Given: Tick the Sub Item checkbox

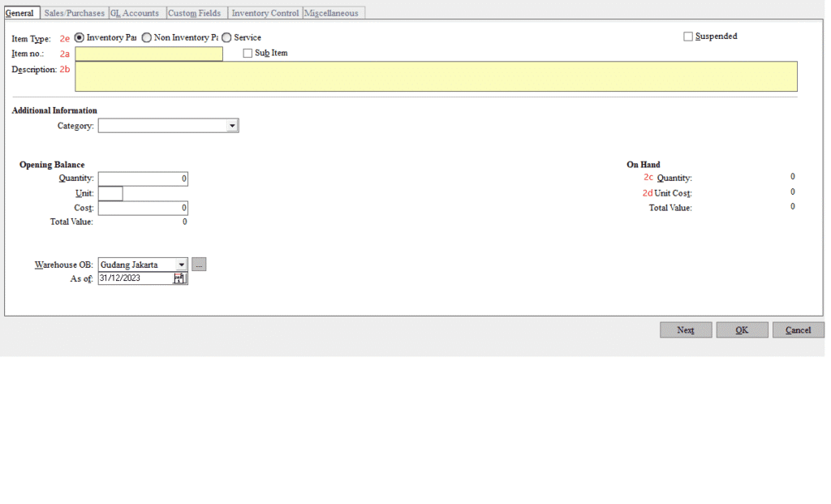Looking at the screenshot, I should [248, 54].
